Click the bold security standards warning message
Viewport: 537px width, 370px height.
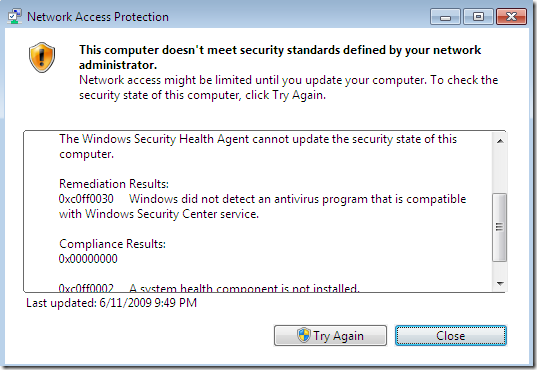pos(280,57)
